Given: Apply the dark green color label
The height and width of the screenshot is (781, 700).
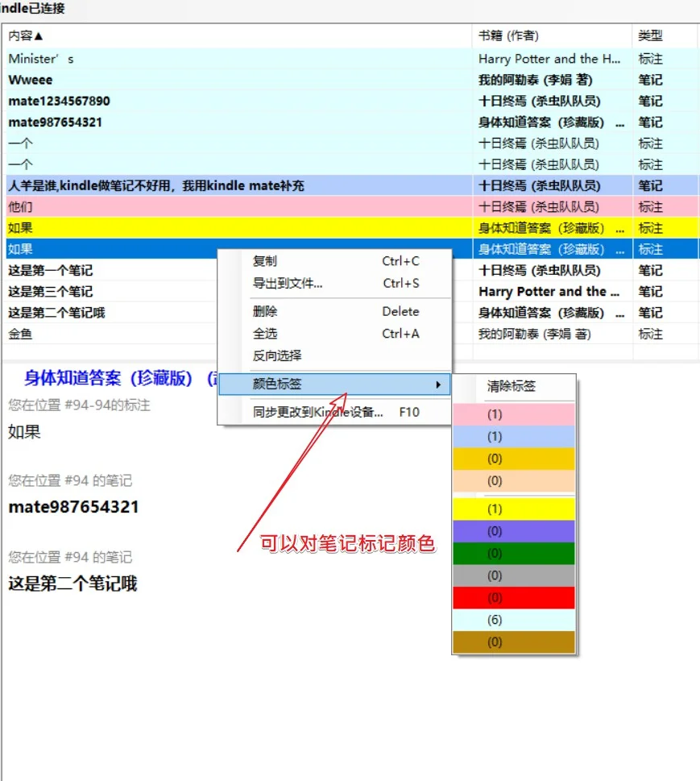Looking at the screenshot, I should 514,554.
